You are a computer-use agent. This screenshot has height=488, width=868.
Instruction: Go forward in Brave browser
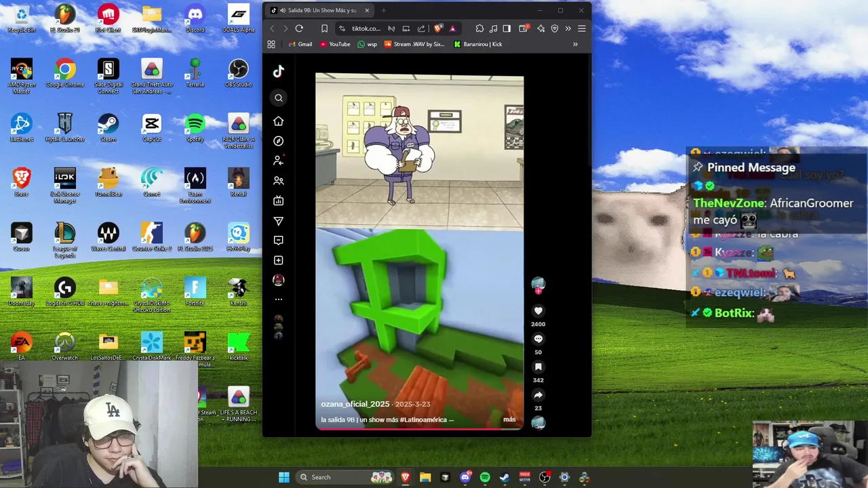(285, 28)
